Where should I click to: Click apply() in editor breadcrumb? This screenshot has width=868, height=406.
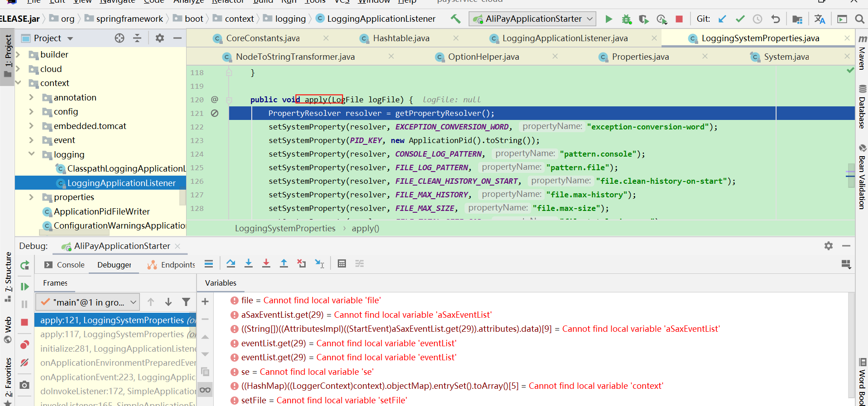point(365,229)
